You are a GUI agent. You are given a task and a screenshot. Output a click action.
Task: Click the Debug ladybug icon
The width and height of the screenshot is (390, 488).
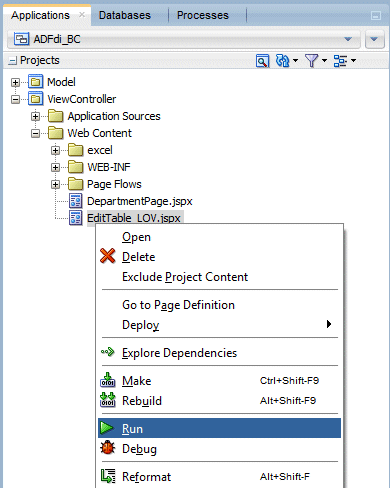tap(107, 448)
